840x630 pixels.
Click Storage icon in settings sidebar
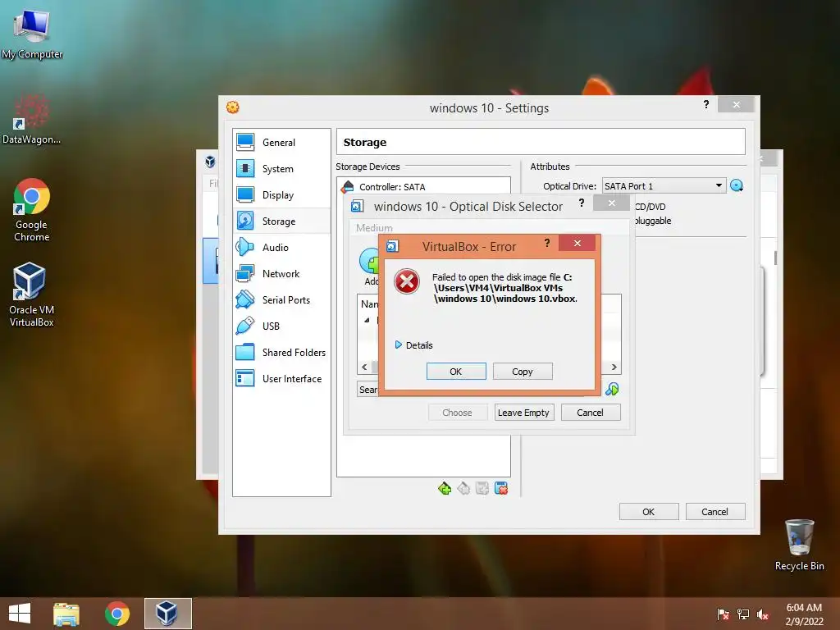pos(245,221)
